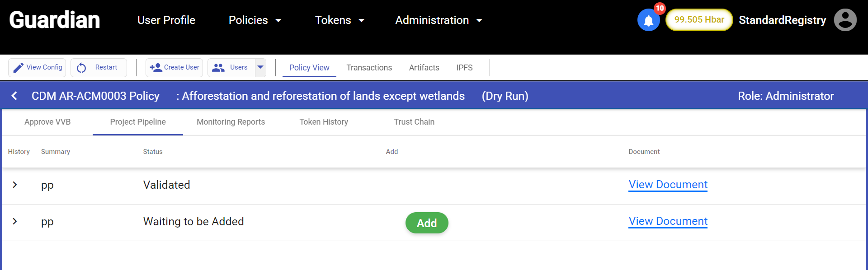
Task: Expand the Validated pp row history
Action: [15, 185]
